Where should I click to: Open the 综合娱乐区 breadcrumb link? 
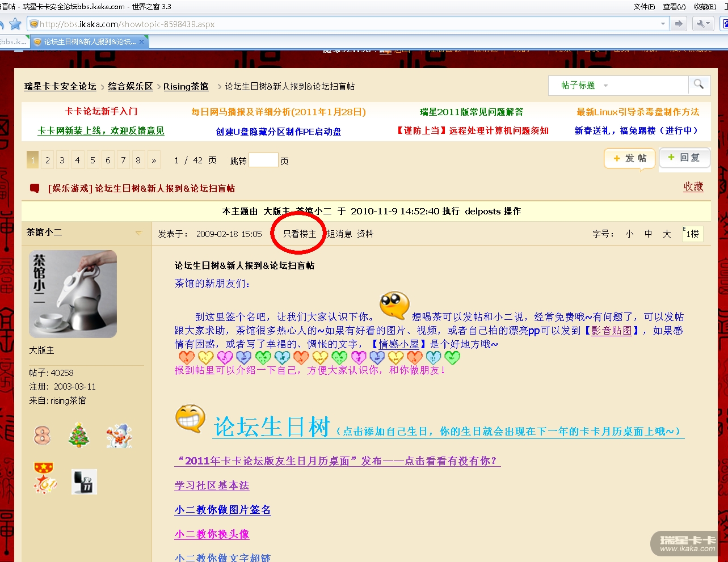point(131,86)
